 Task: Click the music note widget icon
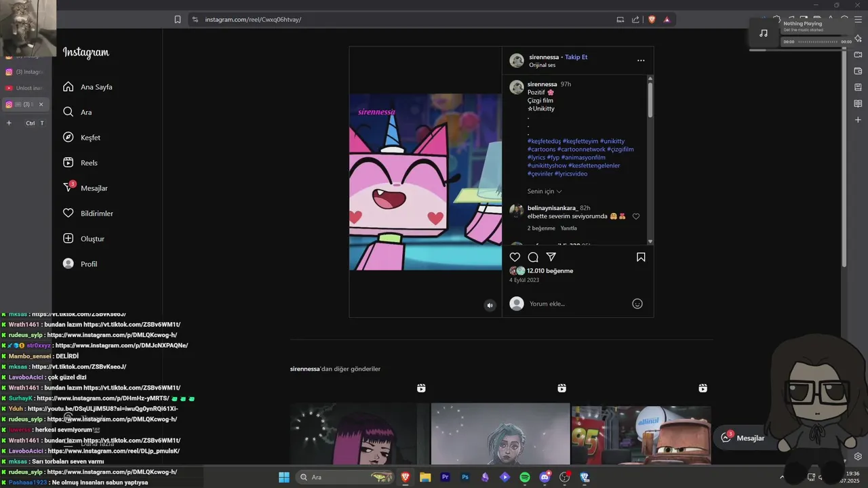click(x=764, y=33)
